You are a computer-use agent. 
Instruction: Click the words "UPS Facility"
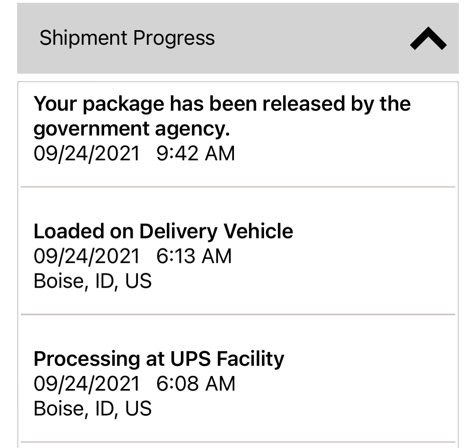[x=227, y=358]
